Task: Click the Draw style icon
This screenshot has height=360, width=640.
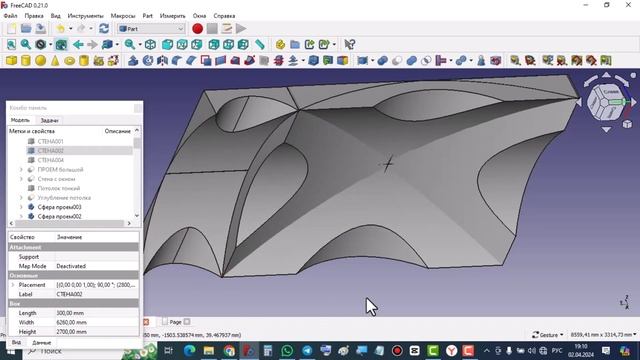Action: pyautogui.click(x=40, y=44)
